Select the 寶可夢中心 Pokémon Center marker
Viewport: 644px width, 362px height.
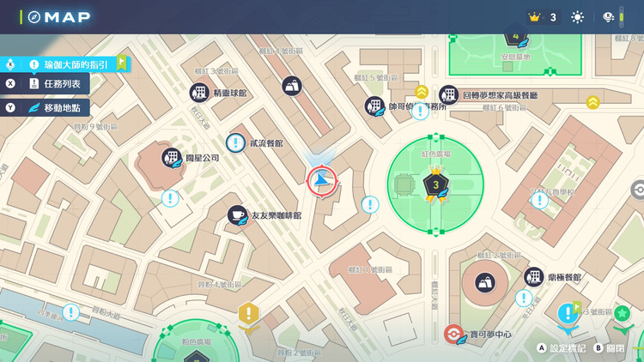pos(453,334)
